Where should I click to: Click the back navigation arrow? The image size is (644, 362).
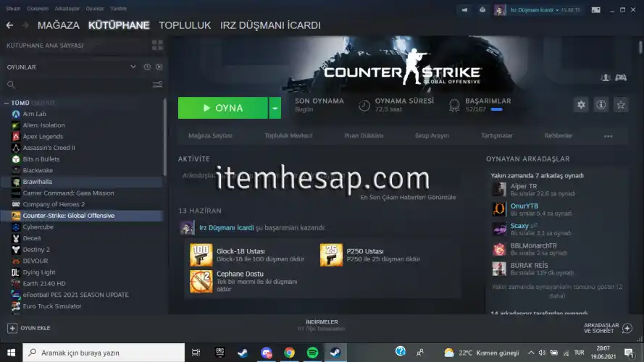coord(10,25)
